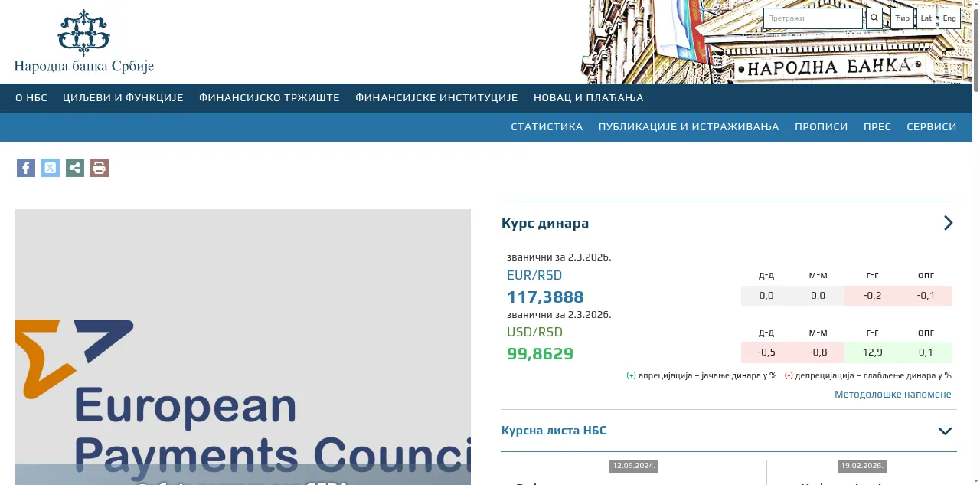Open the СЕРВИСИ menu
The height and width of the screenshot is (485, 980).
click(x=932, y=127)
